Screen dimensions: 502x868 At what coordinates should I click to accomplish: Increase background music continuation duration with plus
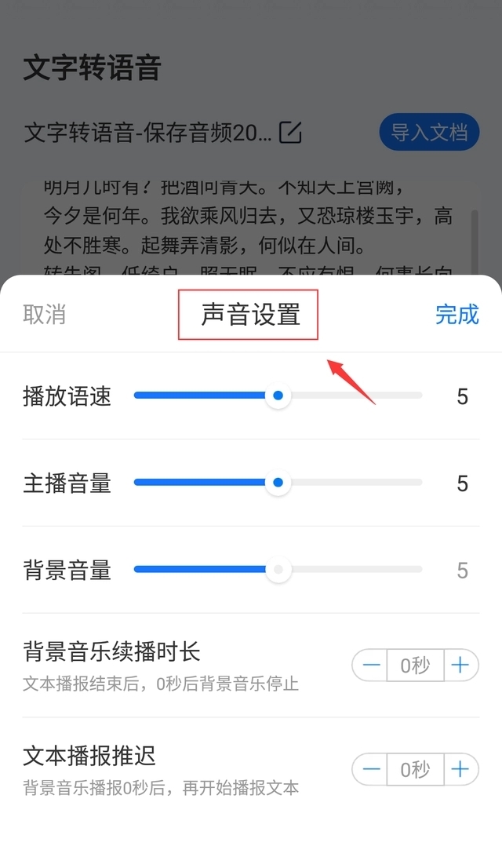pyautogui.click(x=460, y=665)
